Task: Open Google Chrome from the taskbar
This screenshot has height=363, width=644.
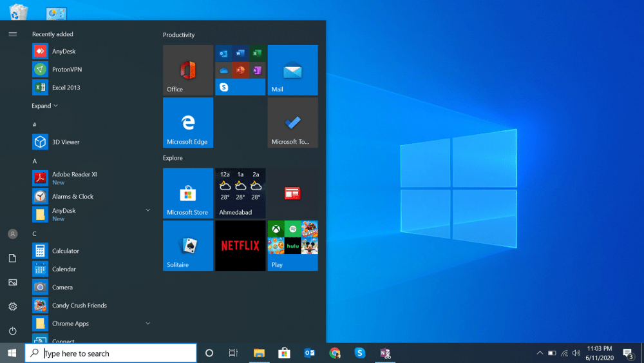Action: pyautogui.click(x=335, y=353)
